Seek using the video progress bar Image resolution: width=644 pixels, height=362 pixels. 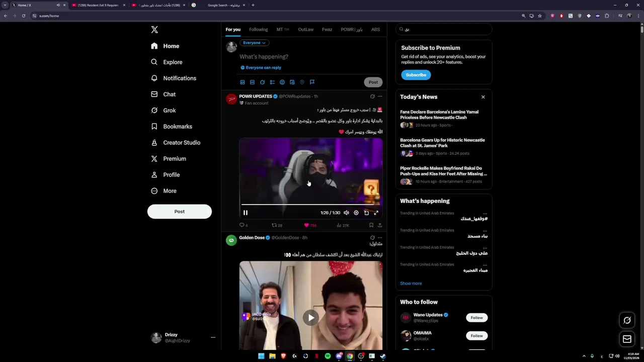[x=310, y=205]
